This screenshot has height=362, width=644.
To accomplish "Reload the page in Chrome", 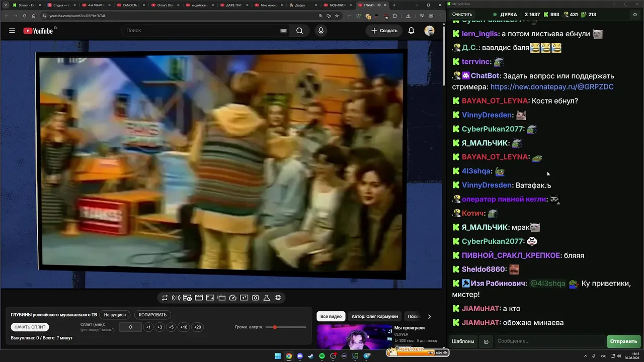I will (25, 16).
